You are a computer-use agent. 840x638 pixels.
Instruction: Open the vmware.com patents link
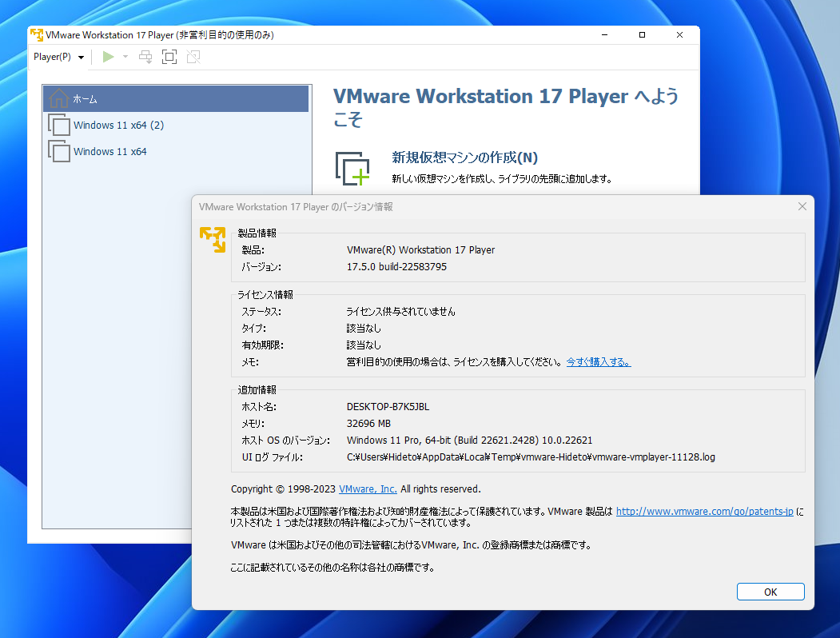click(703, 511)
